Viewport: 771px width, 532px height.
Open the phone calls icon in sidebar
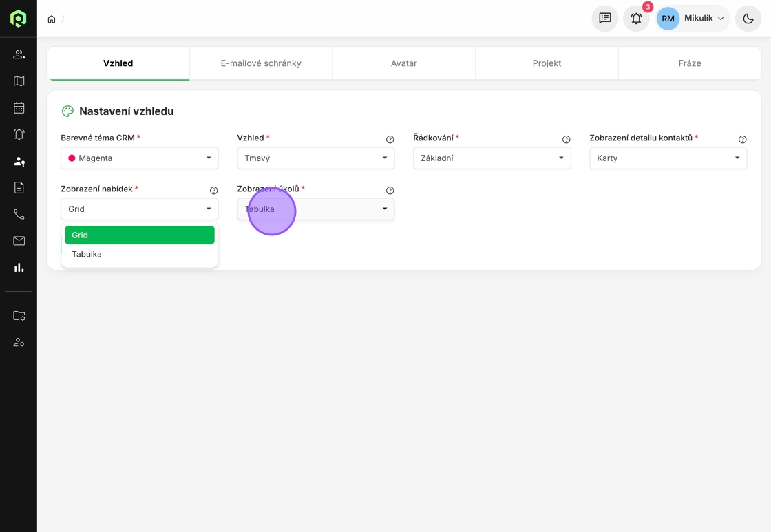click(x=19, y=215)
